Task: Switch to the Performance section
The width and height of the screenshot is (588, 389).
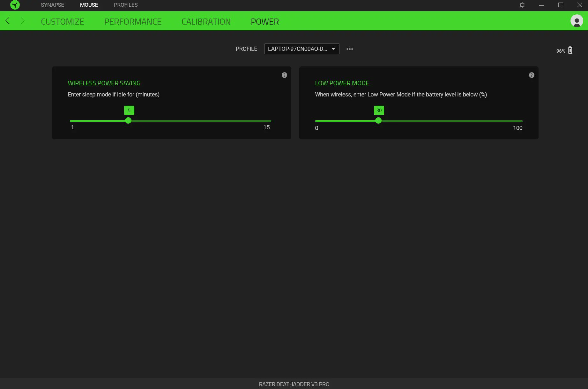Action: click(x=133, y=21)
